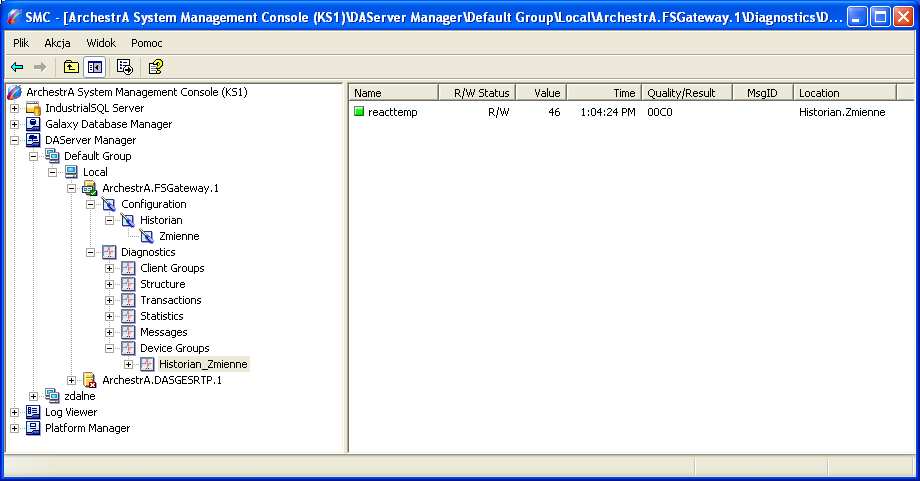Expand the Client Groups node
Screen dimensions: 920x481
[109, 268]
